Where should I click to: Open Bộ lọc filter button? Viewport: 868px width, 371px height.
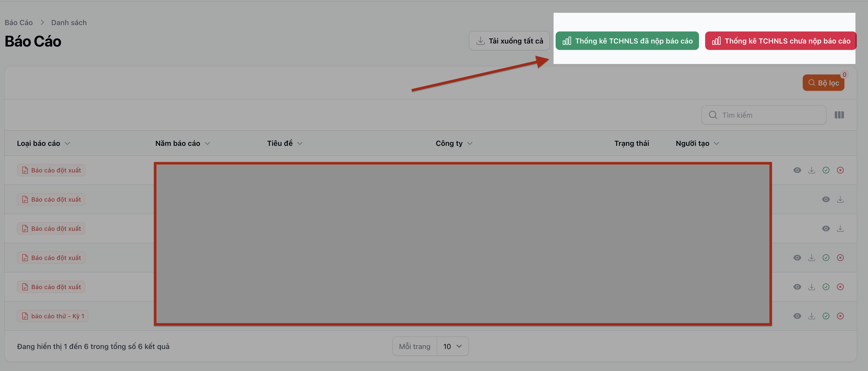click(823, 83)
